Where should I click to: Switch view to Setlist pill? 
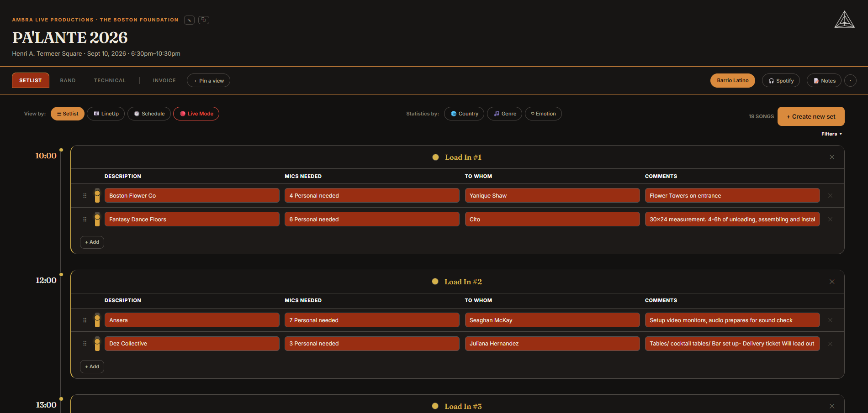click(x=68, y=114)
